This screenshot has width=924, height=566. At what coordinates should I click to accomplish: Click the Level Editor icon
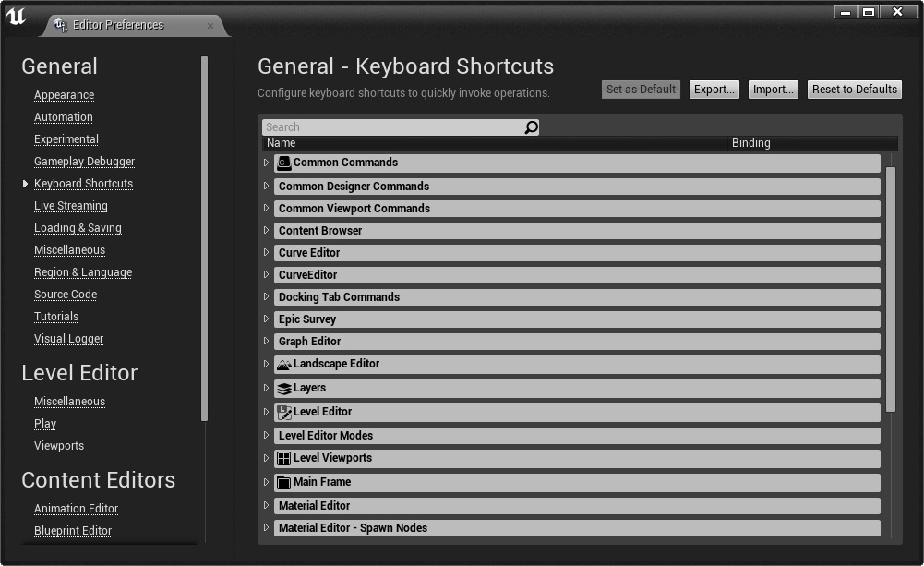[284, 412]
